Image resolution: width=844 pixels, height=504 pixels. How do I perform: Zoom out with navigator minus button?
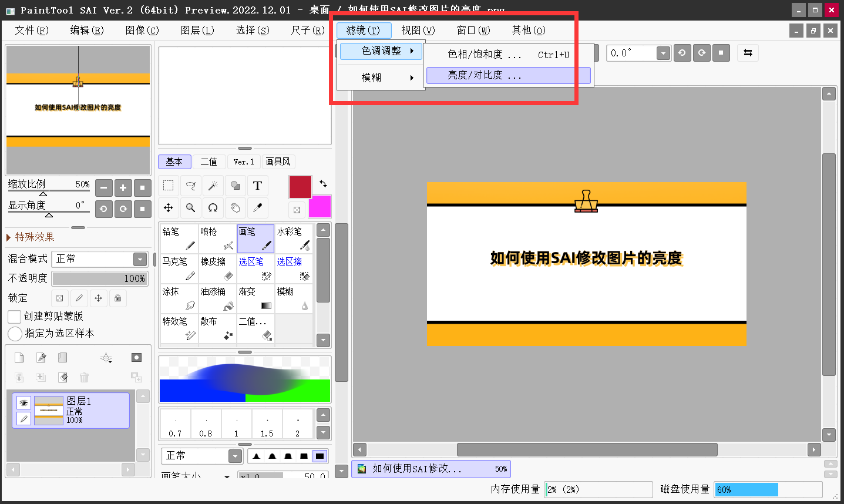click(x=103, y=188)
